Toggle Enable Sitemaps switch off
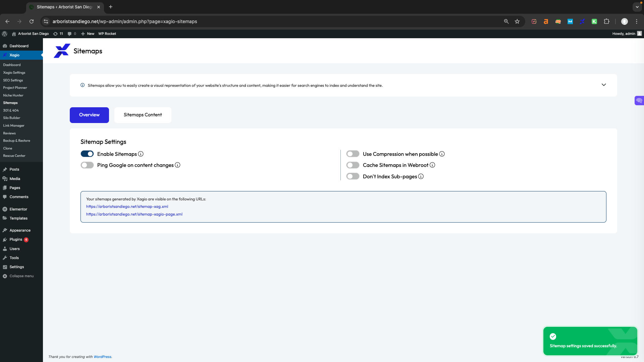The width and height of the screenshot is (644, 362). tap(87, 154)
